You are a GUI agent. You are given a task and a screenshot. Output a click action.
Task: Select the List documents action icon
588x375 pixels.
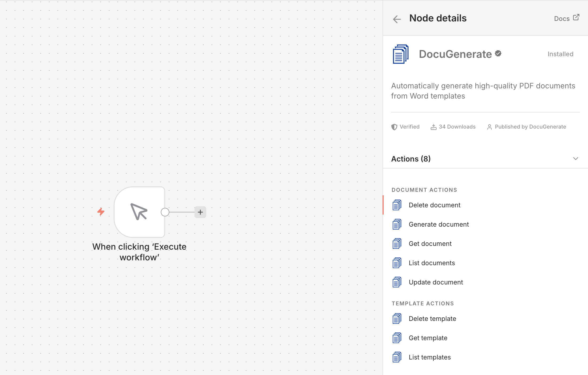click(397, 262)
